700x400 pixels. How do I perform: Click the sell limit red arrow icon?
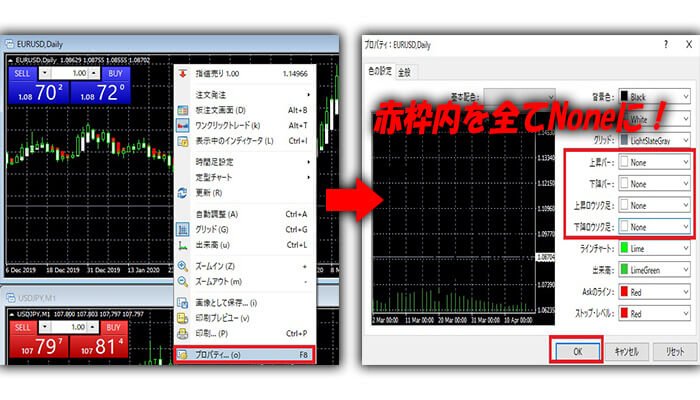pos(183,74)
